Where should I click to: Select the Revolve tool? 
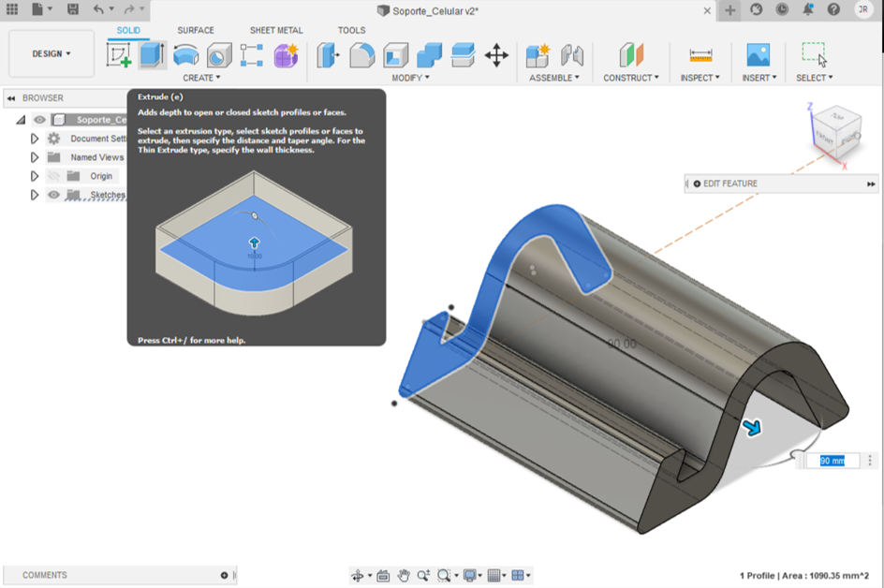point(185,55)
